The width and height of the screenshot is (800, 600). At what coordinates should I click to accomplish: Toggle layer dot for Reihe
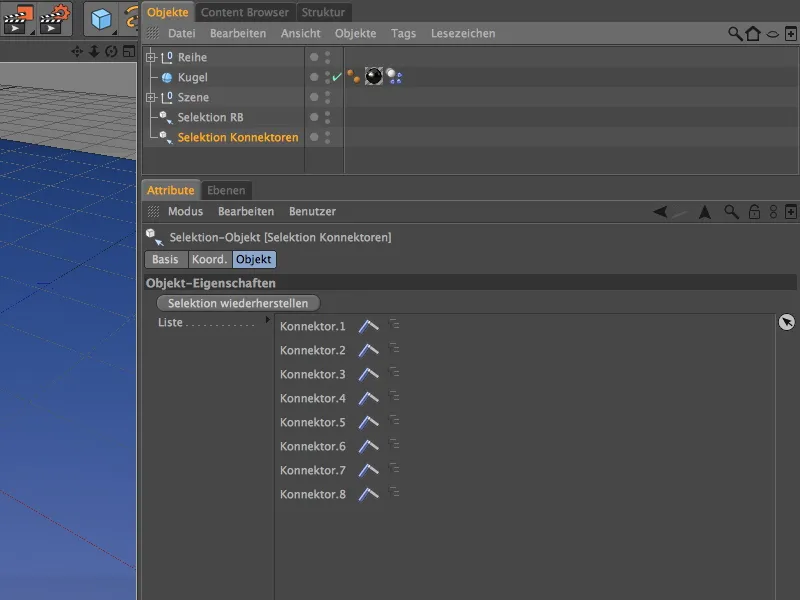point(314,57)
